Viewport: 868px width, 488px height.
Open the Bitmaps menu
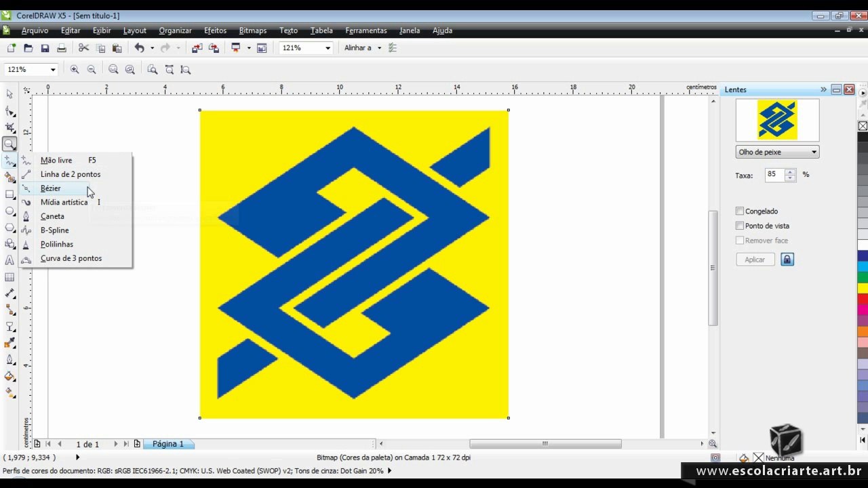(x=253, y=30)
